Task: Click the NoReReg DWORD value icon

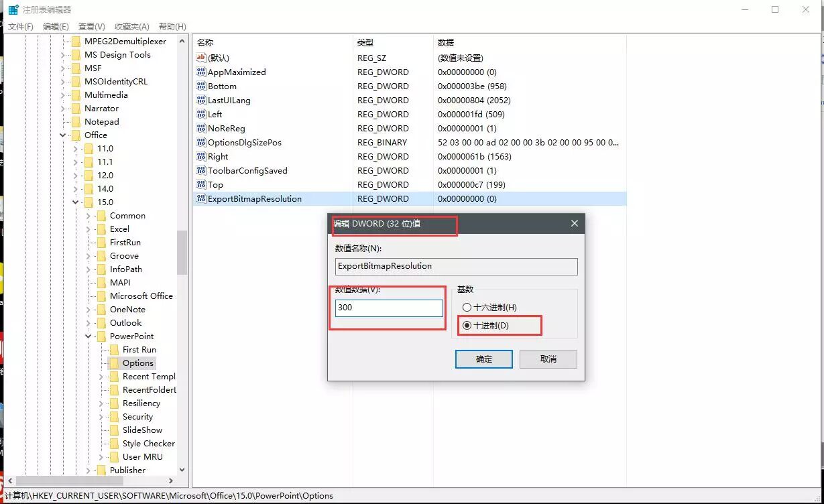Action: [201, 128]
